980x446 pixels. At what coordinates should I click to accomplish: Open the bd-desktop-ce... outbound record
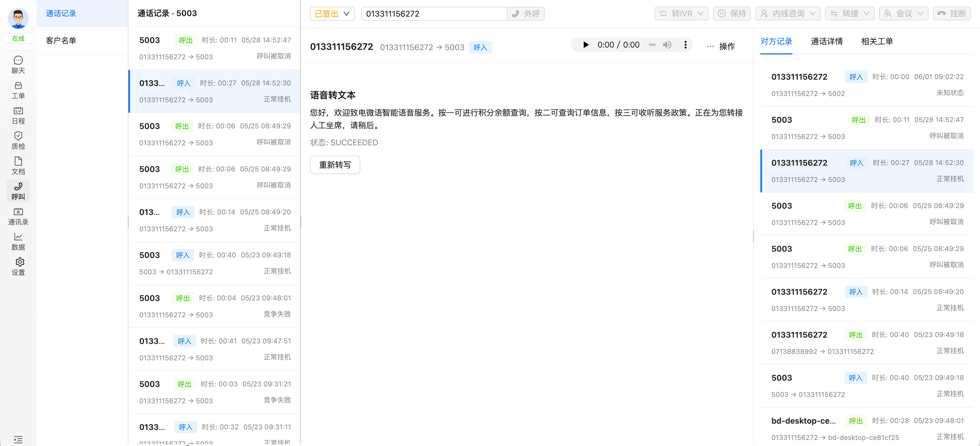[x=867, y=427]
